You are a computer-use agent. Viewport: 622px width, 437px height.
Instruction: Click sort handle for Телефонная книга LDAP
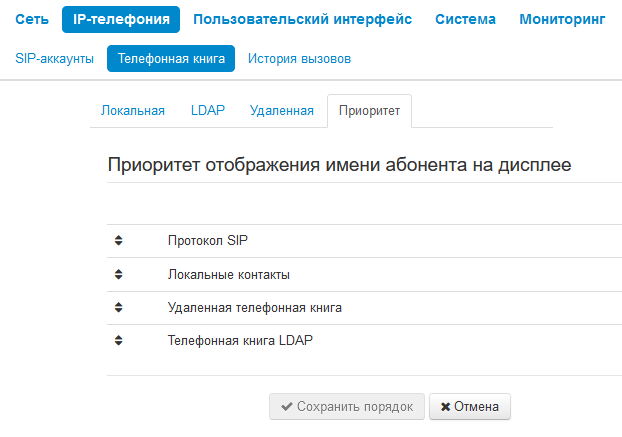pos(118,341)
